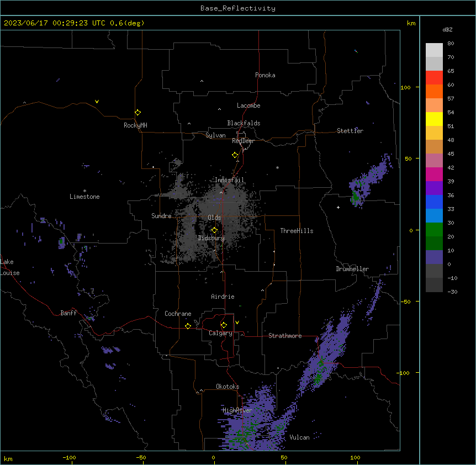This screenshot has width=476, height=465.
Task: Click the Banff label
Action: (x=68, y=313)
